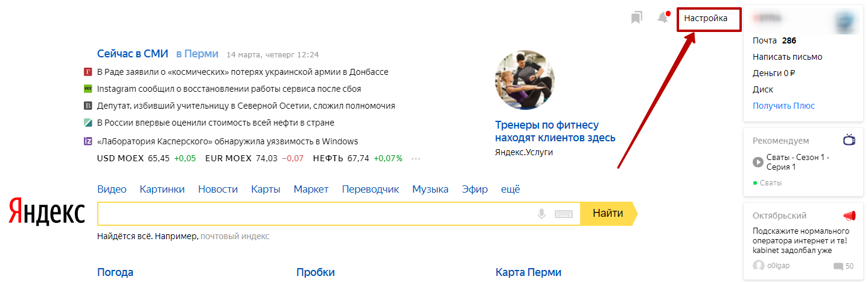This screenshot has width=868, height=282.
Task: Click Написать письмо to compose mail
Action: pos(787,57)
